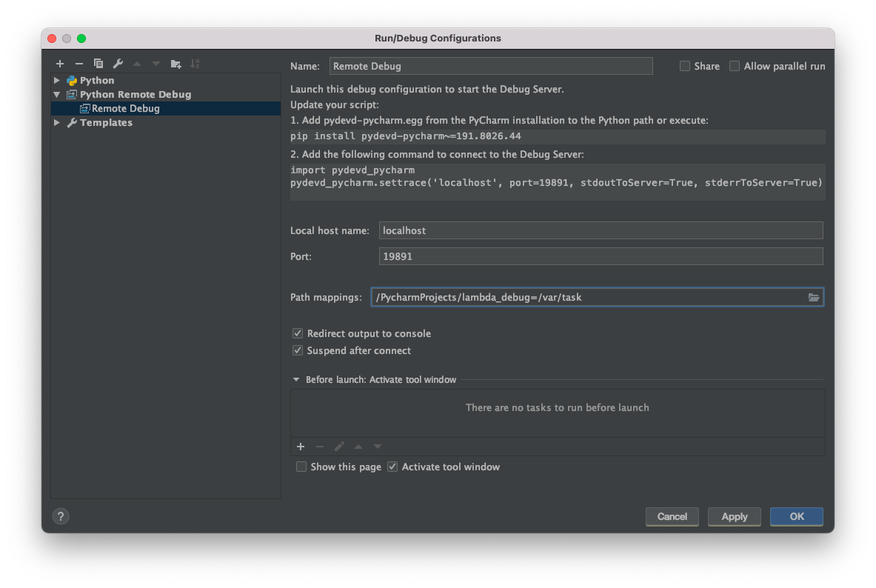Copy the selected configuration
Viewport: 876px width, 588px height.
pyautogui.click(x=98, y=64)
